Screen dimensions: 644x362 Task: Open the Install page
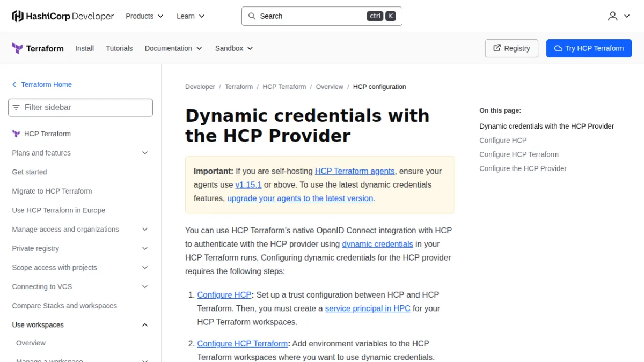pos(85,48)
